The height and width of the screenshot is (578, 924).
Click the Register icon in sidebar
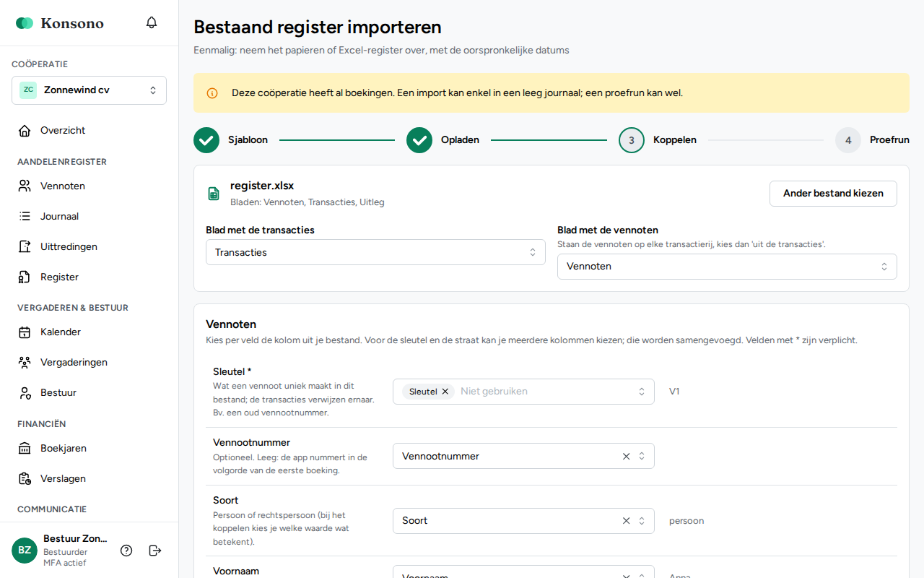25,277
